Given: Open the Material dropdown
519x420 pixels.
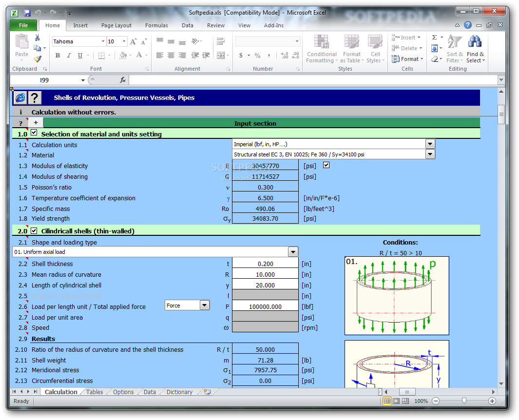Looking at the screenshot, I should 430,154.
